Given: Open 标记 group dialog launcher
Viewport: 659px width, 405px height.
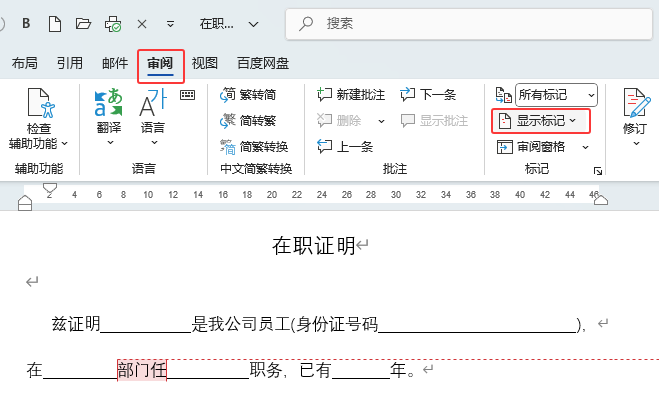Looking at the screenshot, I should (x=598, y=171).
